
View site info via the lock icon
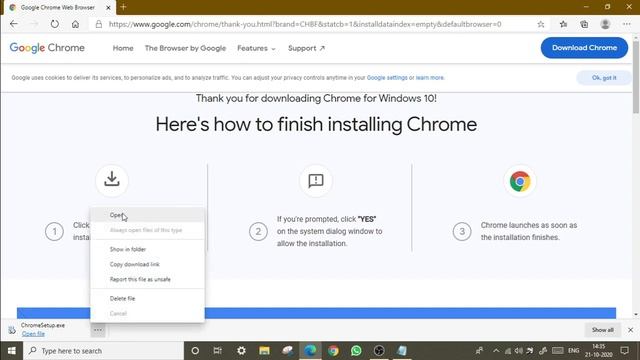(99, 24)
